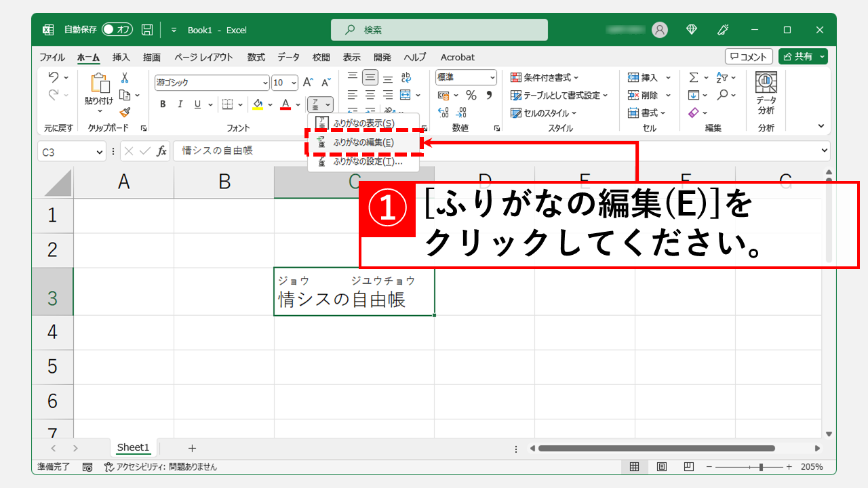Open the font size 10 dropdown
The height and width of the screenshot is (488, 868).
click(294, 83)
